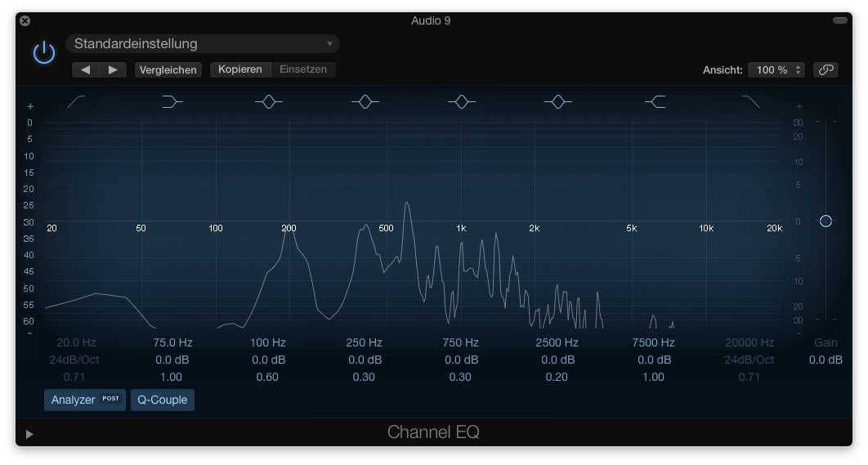Click the 0.0 dB gain under 7500 Hz

pyautogui.click(x=654, y=360)
